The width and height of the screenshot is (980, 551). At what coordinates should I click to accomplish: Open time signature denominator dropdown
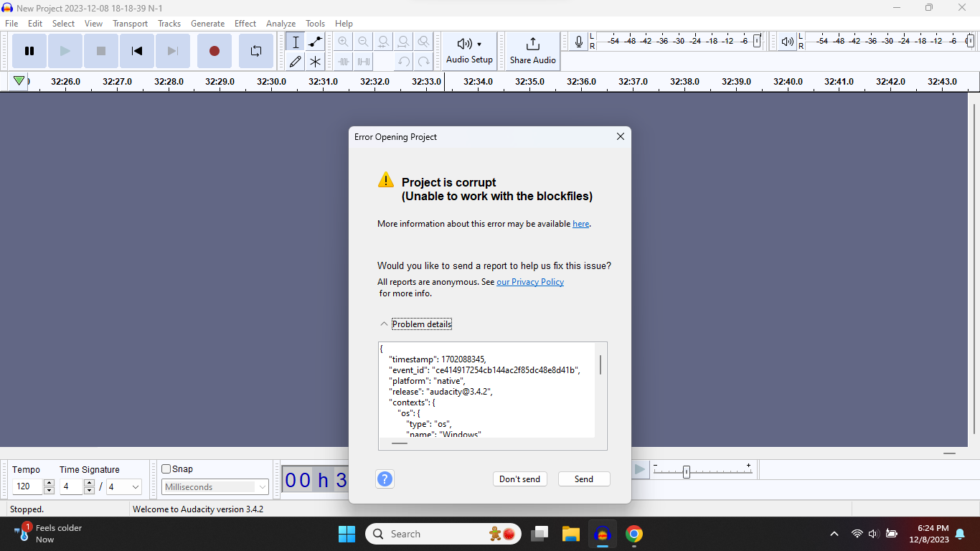[124, 486]
